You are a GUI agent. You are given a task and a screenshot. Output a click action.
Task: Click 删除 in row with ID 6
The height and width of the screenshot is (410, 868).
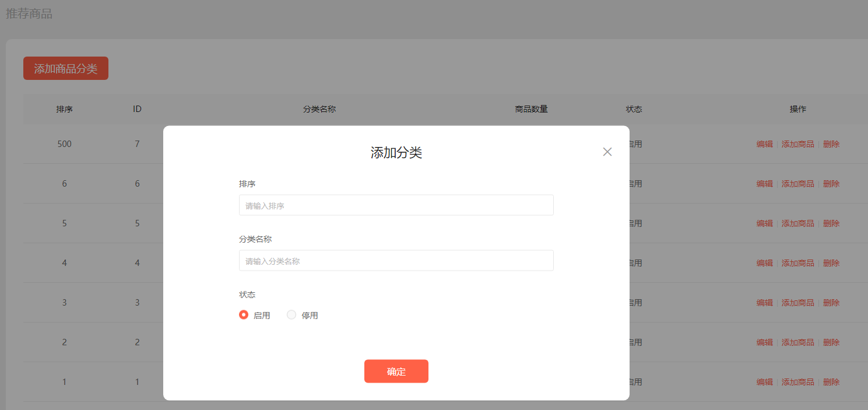point(831,184)
